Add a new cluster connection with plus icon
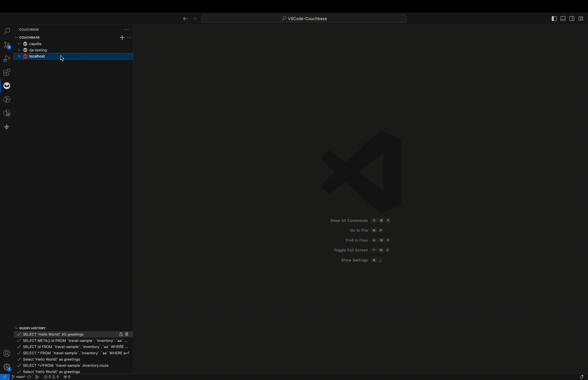 point(122,37)
